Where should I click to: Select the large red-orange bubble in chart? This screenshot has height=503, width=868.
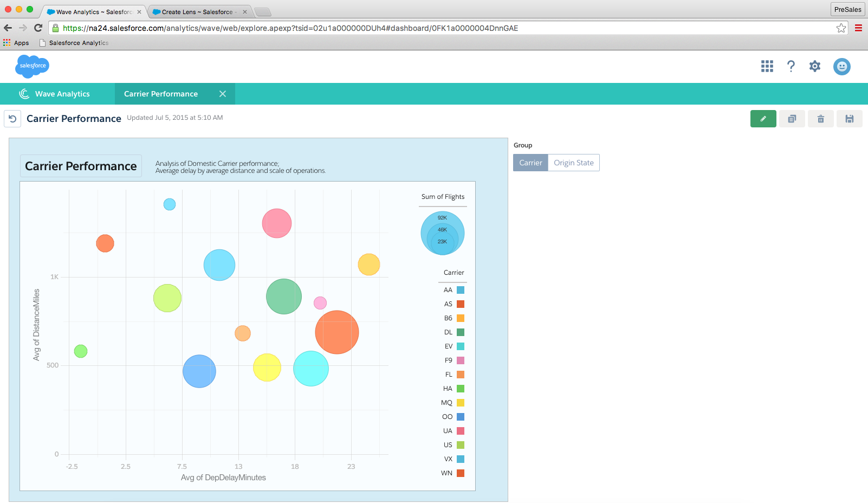[337, 332]
